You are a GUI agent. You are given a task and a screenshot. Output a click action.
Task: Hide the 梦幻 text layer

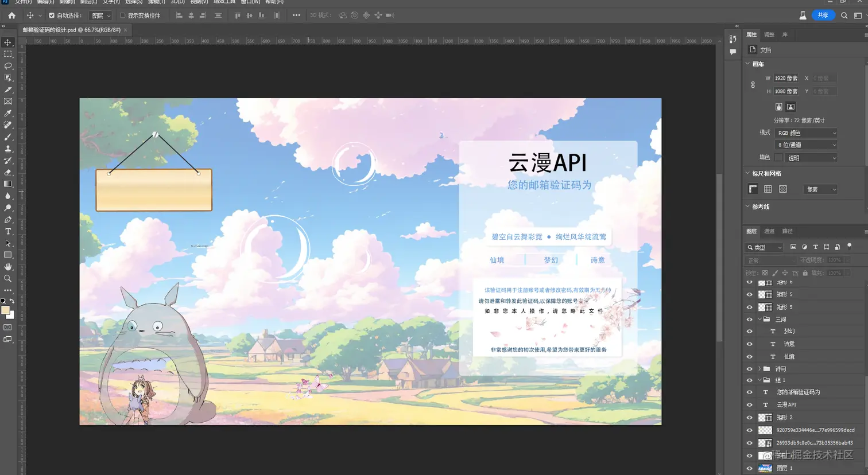pos(749,332)
